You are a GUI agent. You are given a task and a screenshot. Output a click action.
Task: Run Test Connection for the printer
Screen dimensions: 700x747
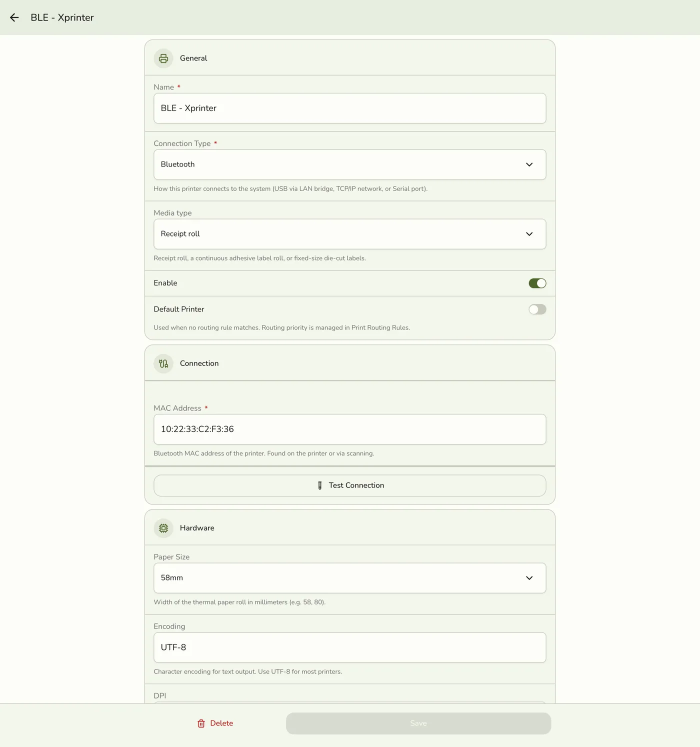tap(350, 485)
